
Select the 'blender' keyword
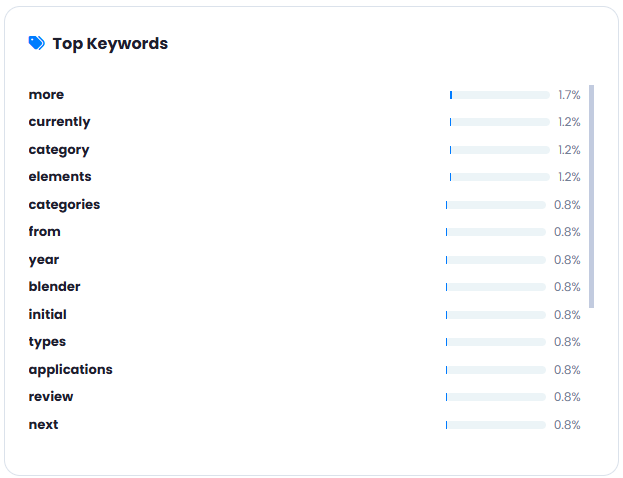(x=54, y=286)
